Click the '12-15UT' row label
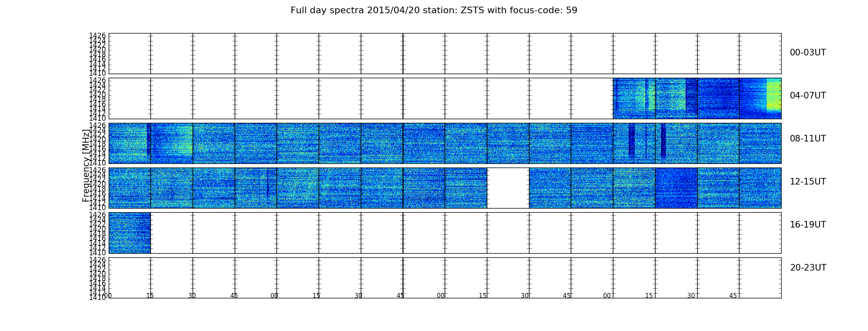The image size is (868, 331). (808, 182)
